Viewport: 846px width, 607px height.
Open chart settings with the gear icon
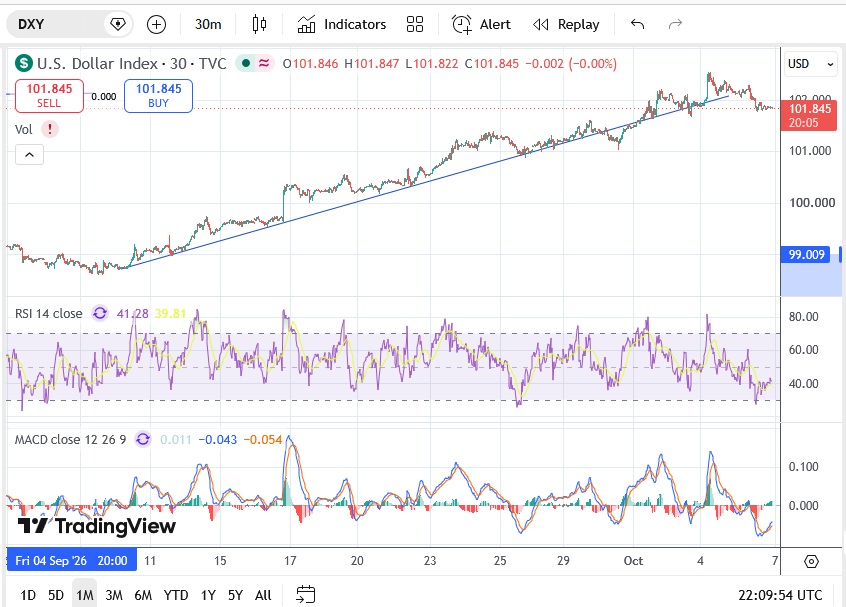coord(811,561)
